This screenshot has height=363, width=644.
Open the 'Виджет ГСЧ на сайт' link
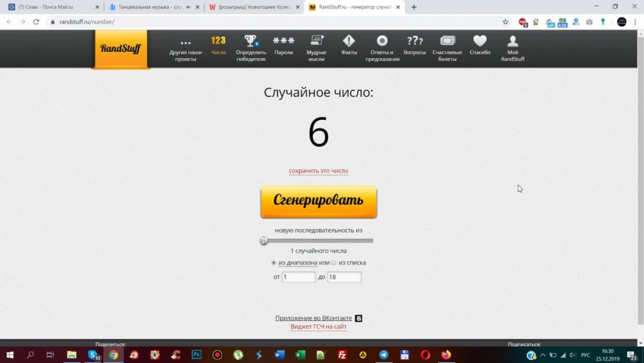point(318,327)
